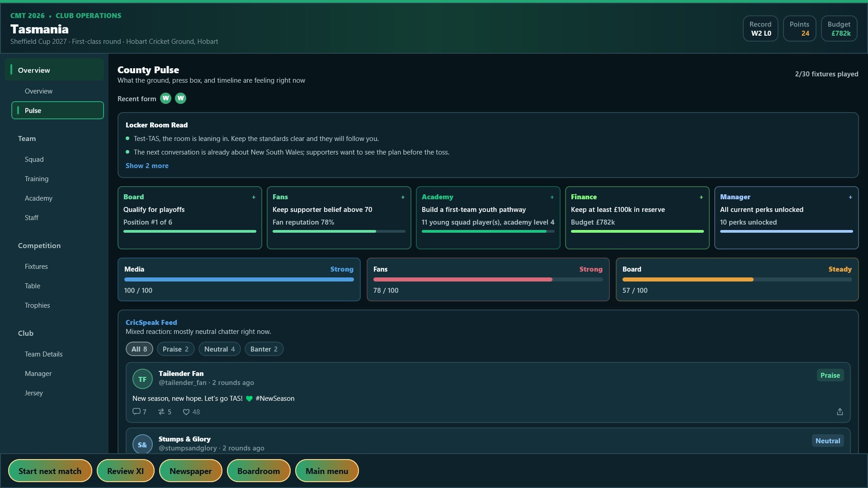Image resolution: width=868 pixels, height=488 pixels.
Task: Click the repost icon on Tailender Fan post
Action: pos(161,412)
